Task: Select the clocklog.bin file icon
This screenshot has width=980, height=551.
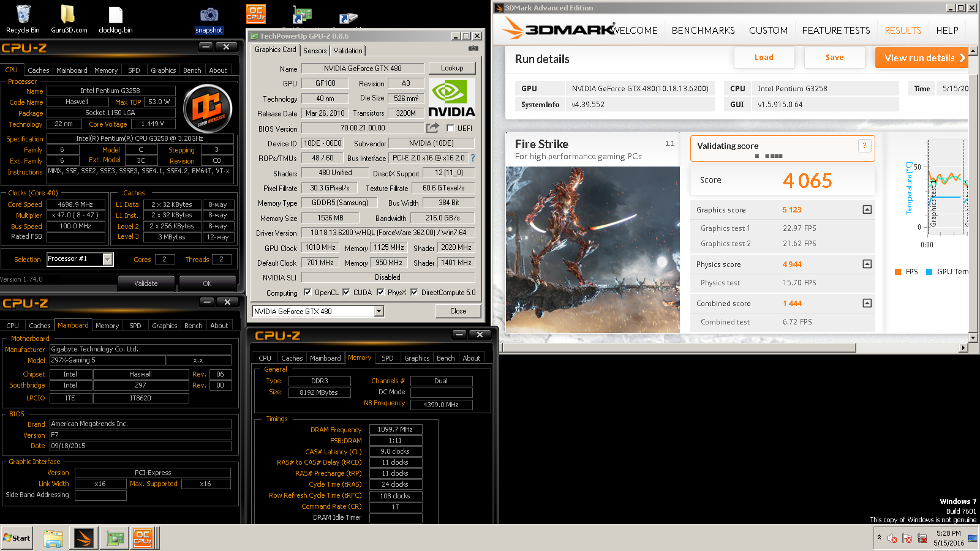Action: 115,19
